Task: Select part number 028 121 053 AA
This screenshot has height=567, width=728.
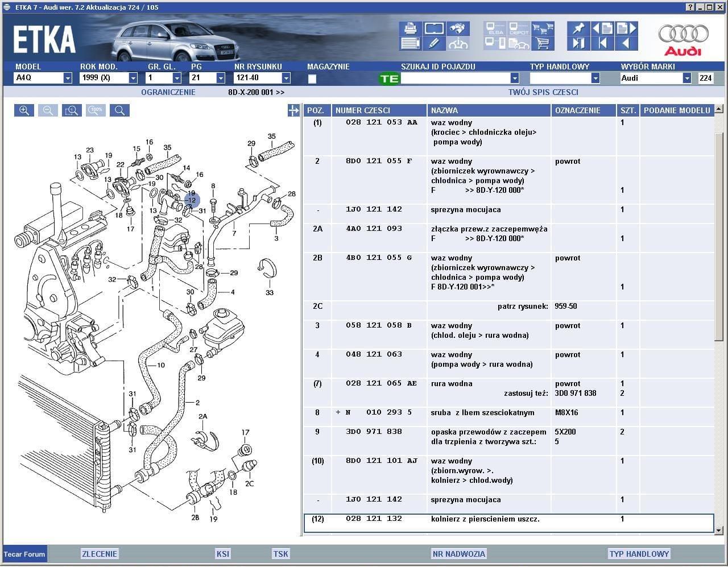Action: coord(382,122)
